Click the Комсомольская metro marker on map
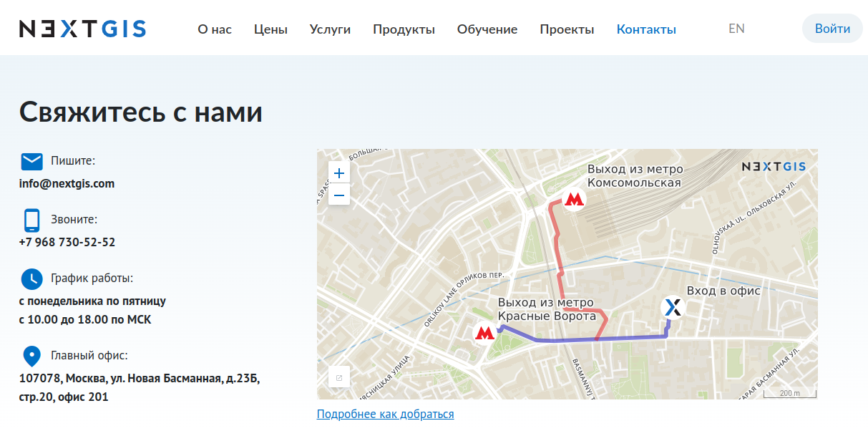 574,199
